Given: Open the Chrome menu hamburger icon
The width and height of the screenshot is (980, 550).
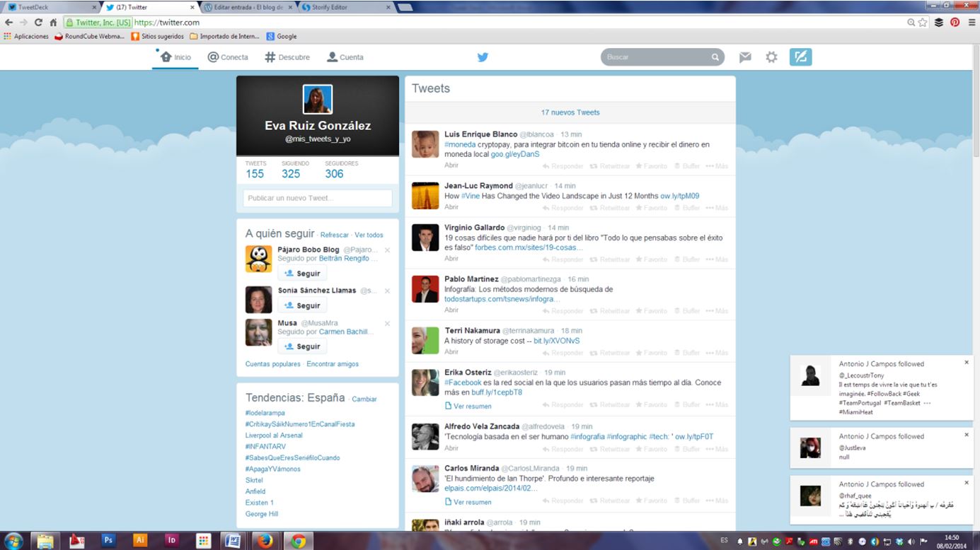Looking at the screenshot, I should (972, 22).
